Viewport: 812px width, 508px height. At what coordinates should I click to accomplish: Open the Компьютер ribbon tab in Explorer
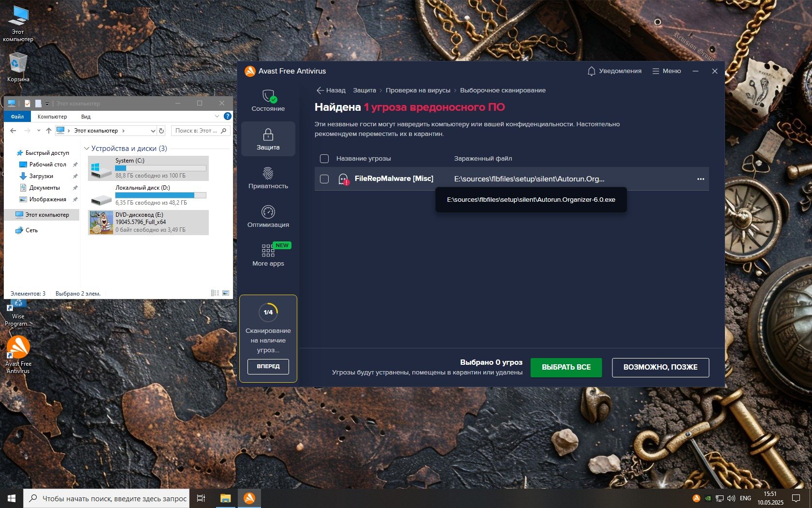(52, 117)
